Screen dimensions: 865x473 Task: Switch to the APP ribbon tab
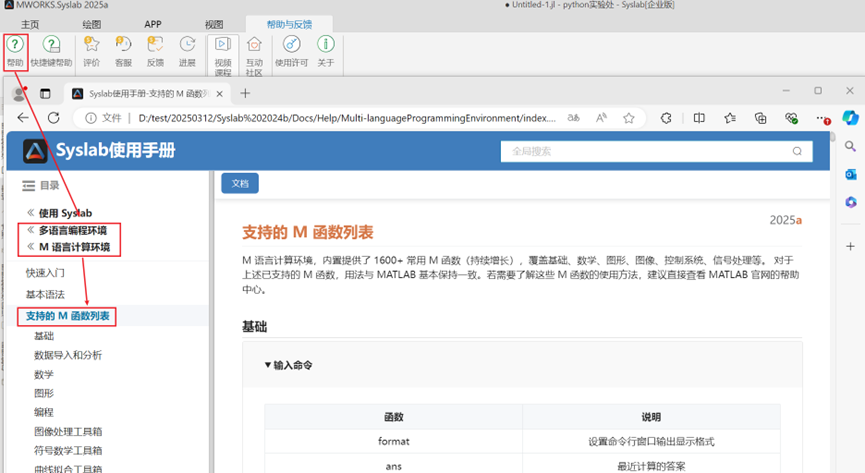[153, 24]
